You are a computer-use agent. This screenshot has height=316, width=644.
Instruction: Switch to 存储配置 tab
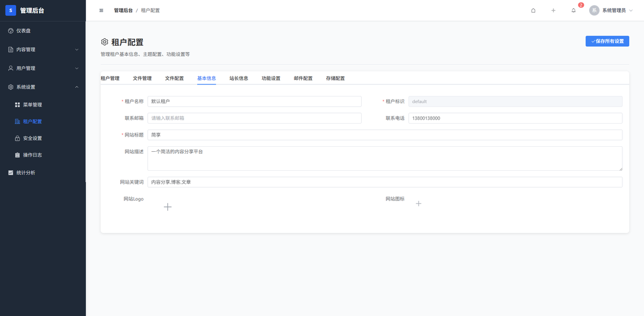pos(336,78)
